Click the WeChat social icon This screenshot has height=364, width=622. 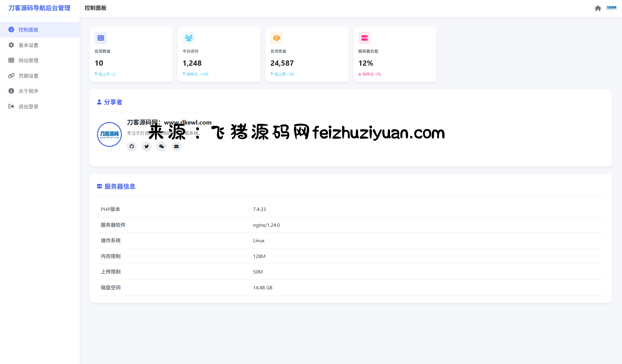[x=162, y=147]
